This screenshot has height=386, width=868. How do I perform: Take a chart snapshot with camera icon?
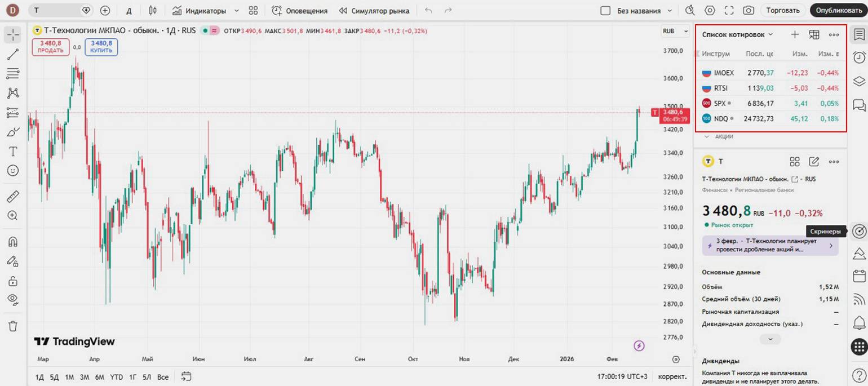tap(748, 11)
